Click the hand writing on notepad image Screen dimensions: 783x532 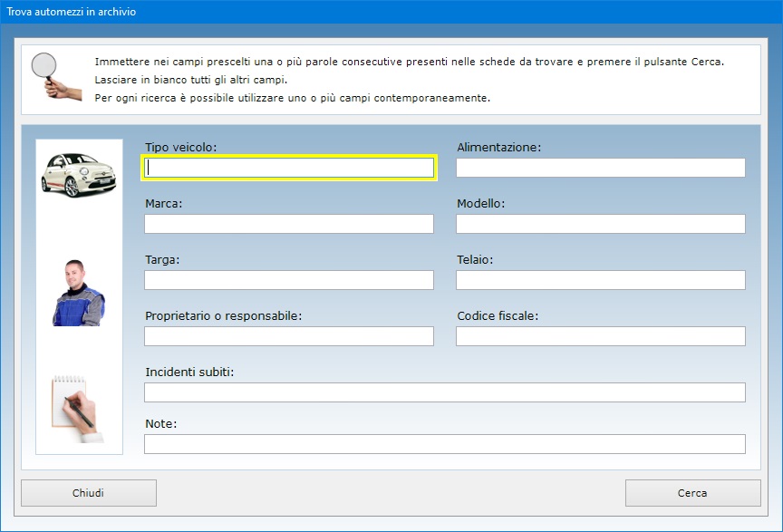pos(77,409)
